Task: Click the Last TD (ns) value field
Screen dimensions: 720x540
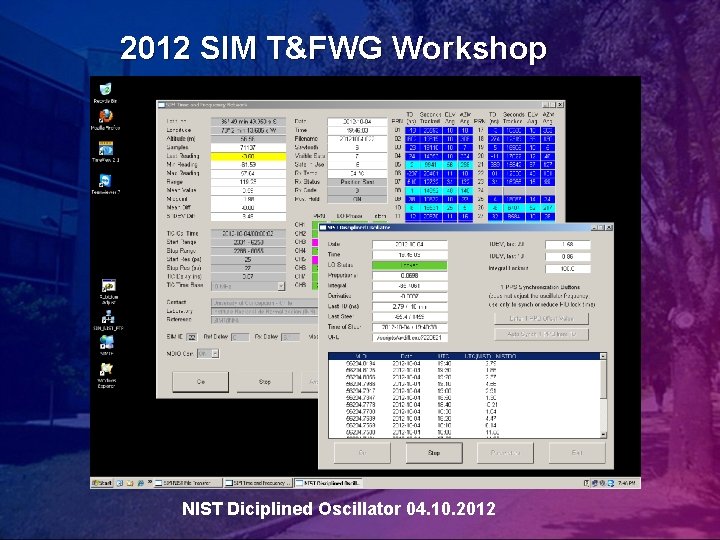Action: [x=410, y=306]
